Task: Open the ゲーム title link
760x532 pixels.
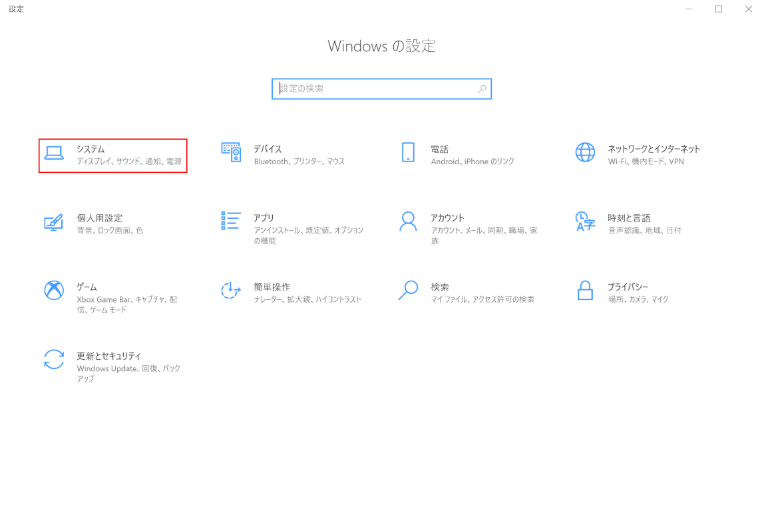Action: click(x=87, y=287)
